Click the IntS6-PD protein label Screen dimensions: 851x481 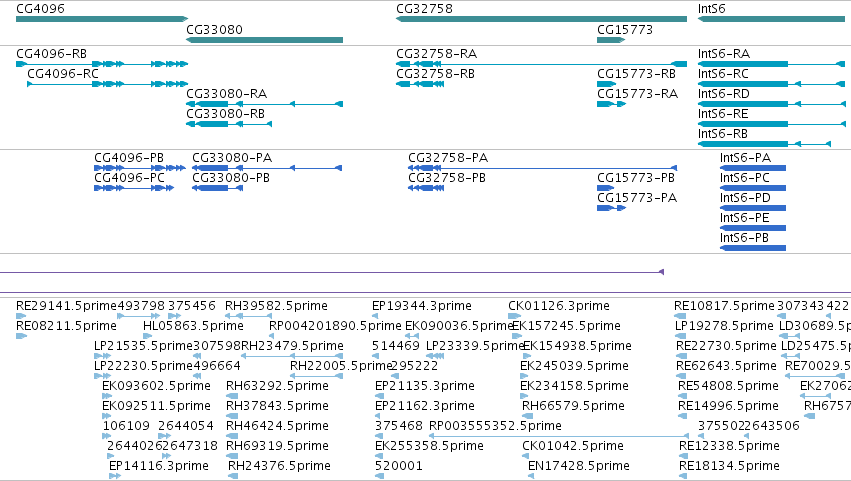tap(745, 198)
